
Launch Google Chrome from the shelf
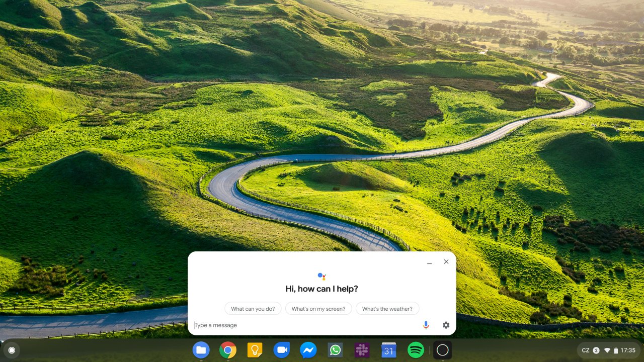228,350
